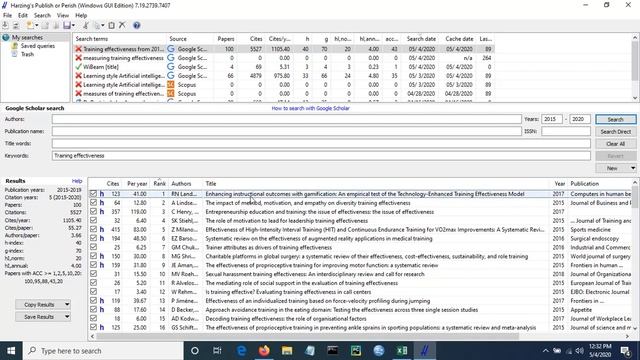Uncheck the GM Chuk paper checkbox
This screenshot has height=360, width=640.
click(93, 247)
